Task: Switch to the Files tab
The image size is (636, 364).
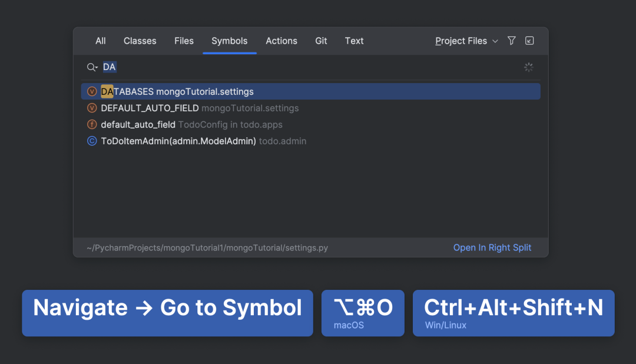Action: click(184, 41)
